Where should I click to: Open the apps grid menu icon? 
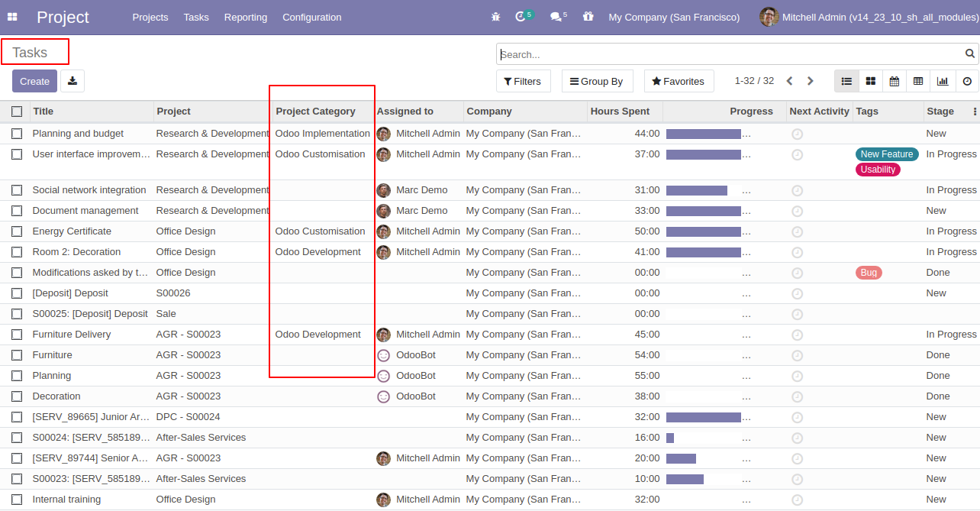(x=12, y=17)
